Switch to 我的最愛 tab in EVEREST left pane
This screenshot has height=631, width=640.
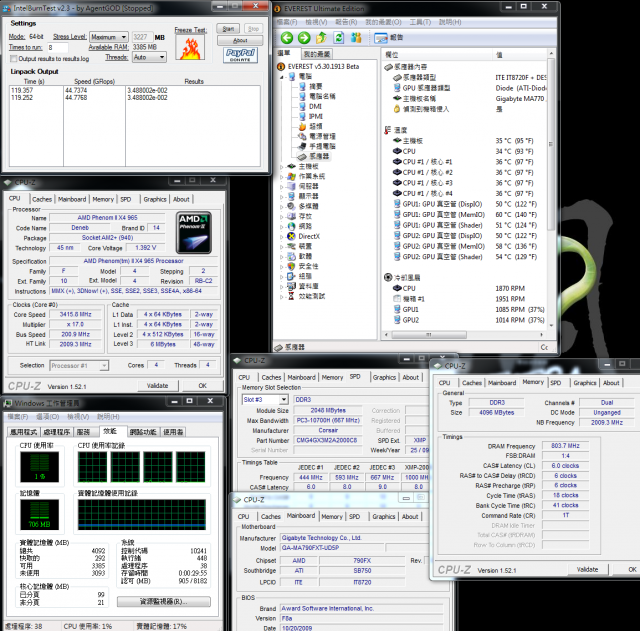(316, 53)
